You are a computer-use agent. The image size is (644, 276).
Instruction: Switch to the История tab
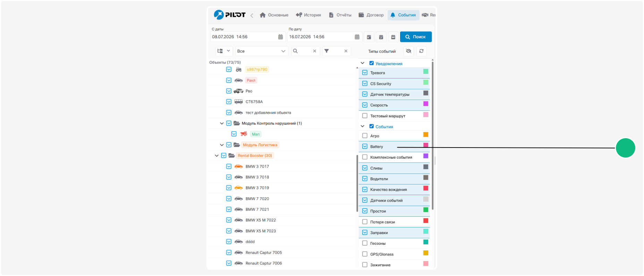(x=308, y=15)
